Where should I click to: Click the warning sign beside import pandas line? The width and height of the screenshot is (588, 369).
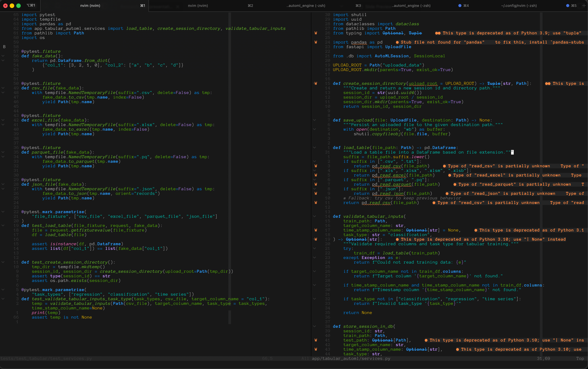pyautogui.click(x=316, y=42)
